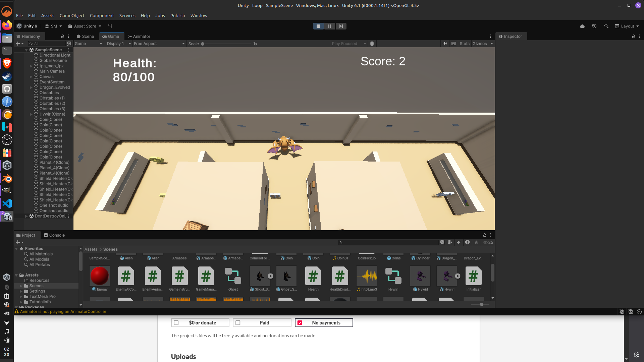Pause the running game

(329, 26)
